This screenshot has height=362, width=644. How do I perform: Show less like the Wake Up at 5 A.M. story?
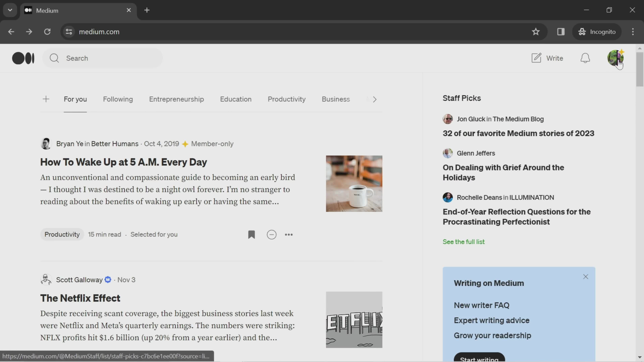tap(272, 235)
